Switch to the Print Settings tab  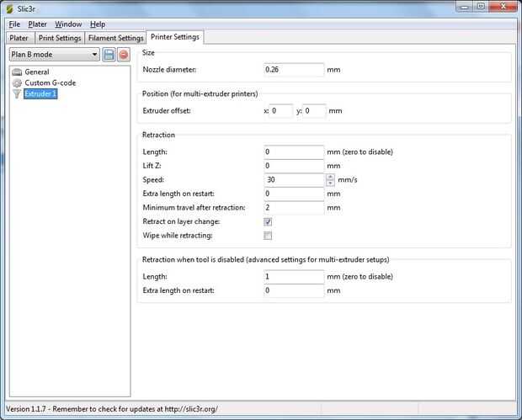pos(60,38)
